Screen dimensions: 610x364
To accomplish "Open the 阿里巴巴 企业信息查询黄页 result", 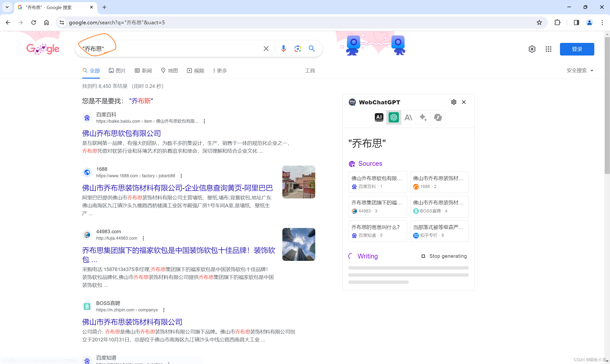I will (x=177, y=188).
